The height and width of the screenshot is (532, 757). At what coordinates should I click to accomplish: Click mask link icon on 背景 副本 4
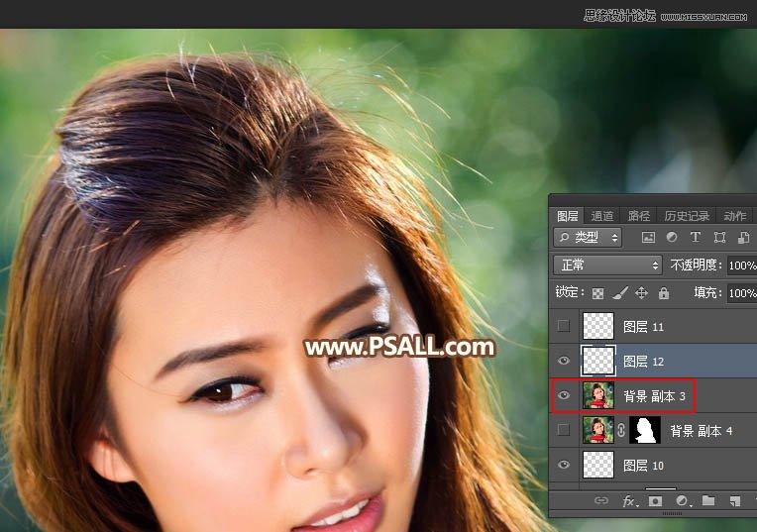coord(621,430)
